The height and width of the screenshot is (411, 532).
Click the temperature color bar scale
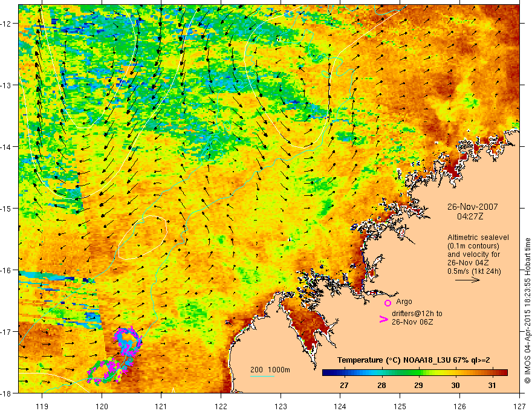(x=415, y=373)
